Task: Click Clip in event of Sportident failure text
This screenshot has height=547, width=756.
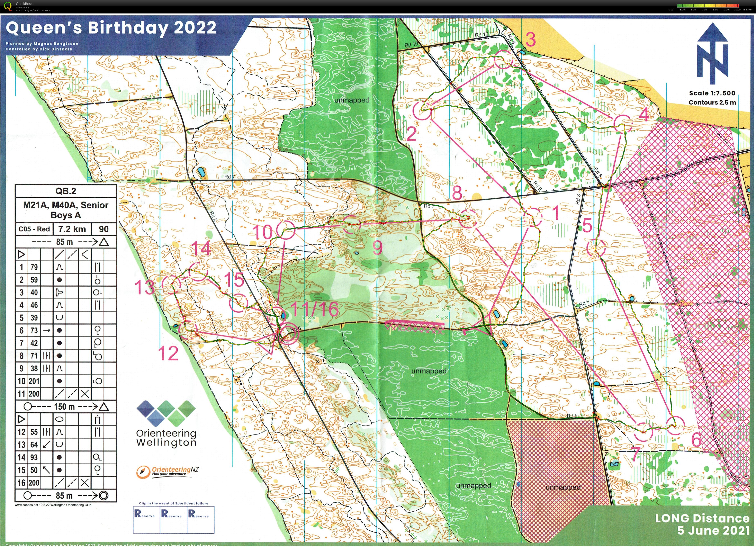Action: tap(173, 503)
